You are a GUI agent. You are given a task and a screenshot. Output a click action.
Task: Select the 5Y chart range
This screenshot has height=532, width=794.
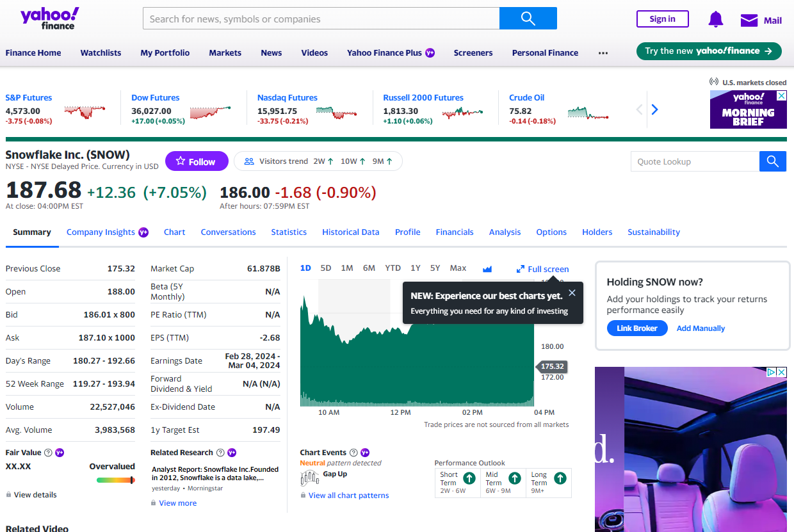[x=435, y=268]
